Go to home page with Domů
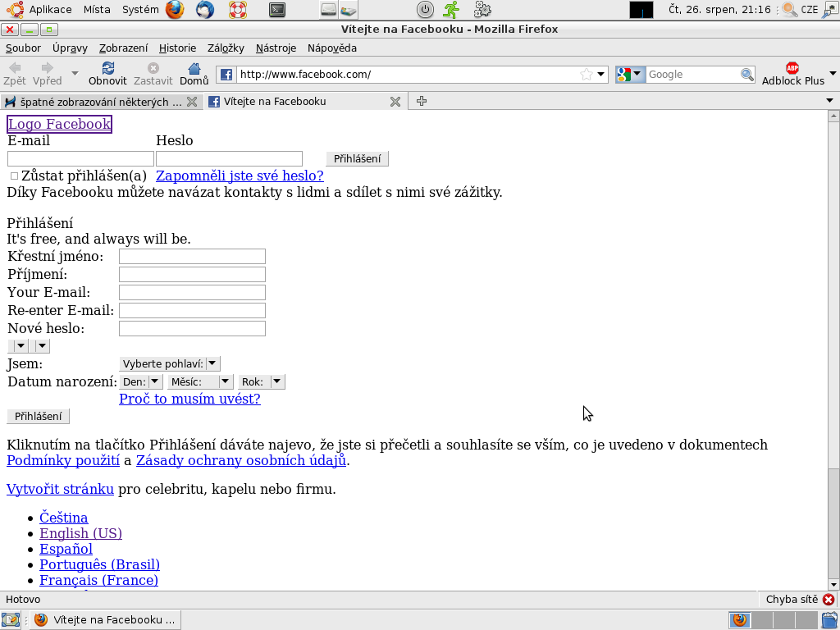Viewport: 840px width, 630px height. (x=194, y=74)
